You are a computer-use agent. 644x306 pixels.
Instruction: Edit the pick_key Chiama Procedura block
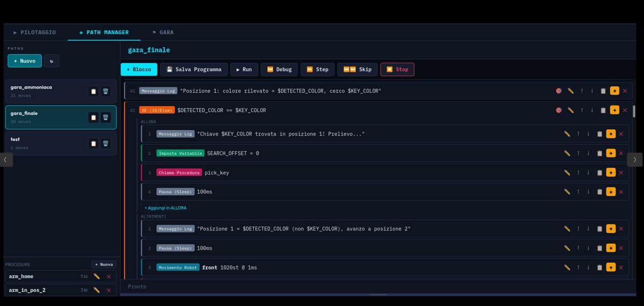pos(567,173)
